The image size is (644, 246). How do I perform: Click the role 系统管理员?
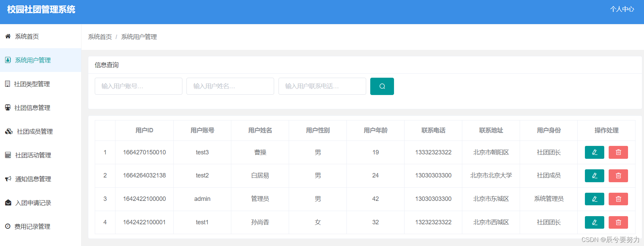click(549, 199)
